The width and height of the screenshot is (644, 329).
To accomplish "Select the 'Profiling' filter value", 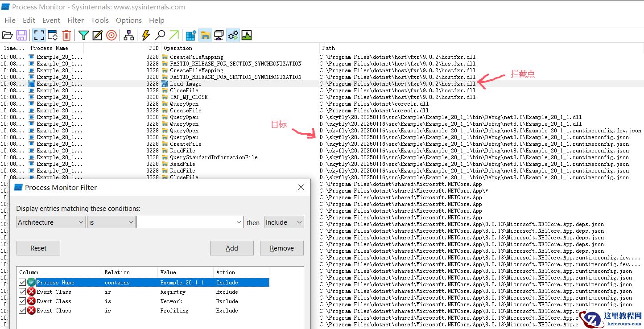I will 174,310.
